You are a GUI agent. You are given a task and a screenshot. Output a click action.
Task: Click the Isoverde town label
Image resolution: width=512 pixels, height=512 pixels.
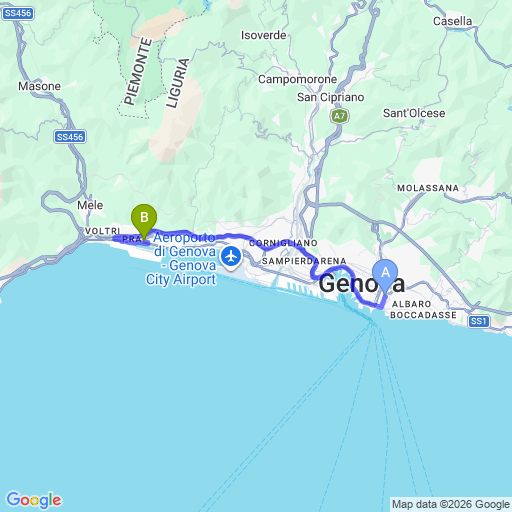(x=264, y=35)
